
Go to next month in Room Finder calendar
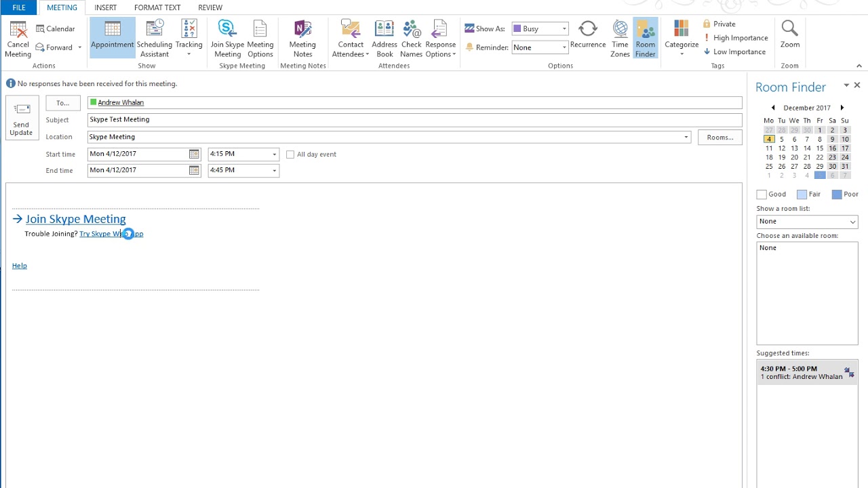point(842,108)
